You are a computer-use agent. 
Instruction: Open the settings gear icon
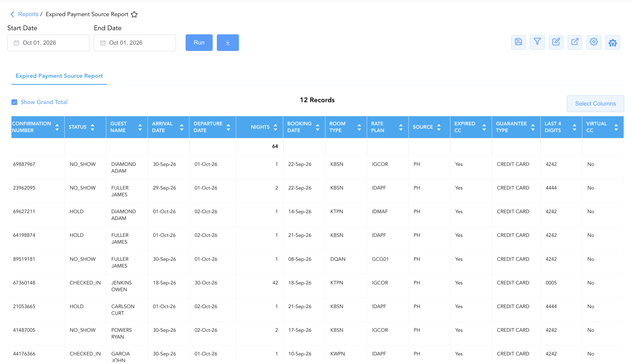click(x=594, y=42)
